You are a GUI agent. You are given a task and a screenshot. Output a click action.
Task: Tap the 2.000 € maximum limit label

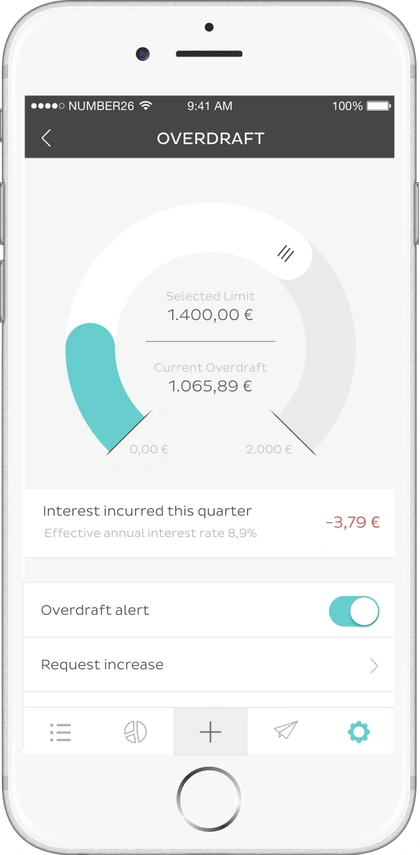point(268,449)
